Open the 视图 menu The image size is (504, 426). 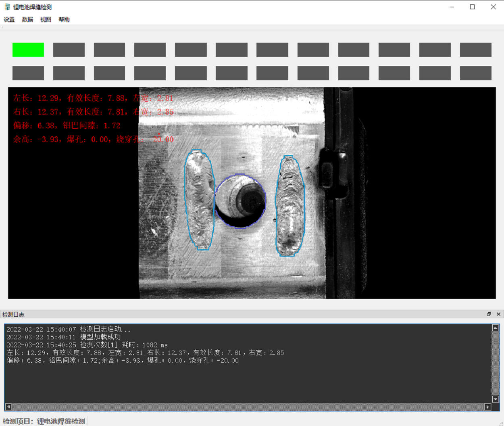(46, 19)
